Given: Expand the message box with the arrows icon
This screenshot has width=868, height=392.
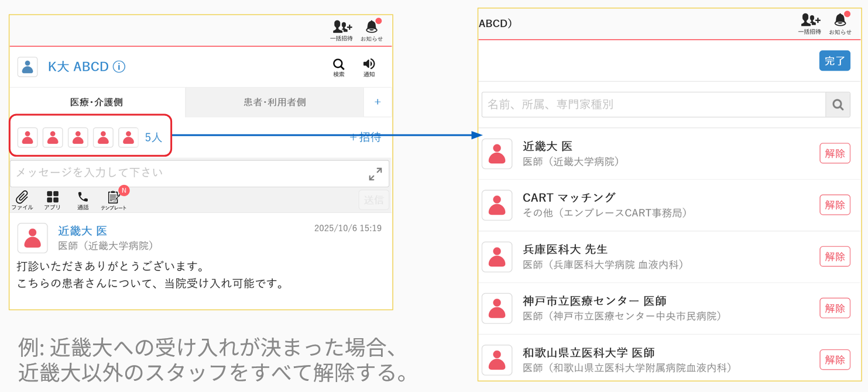Looking at the screenshot, I should coord(375,174).
